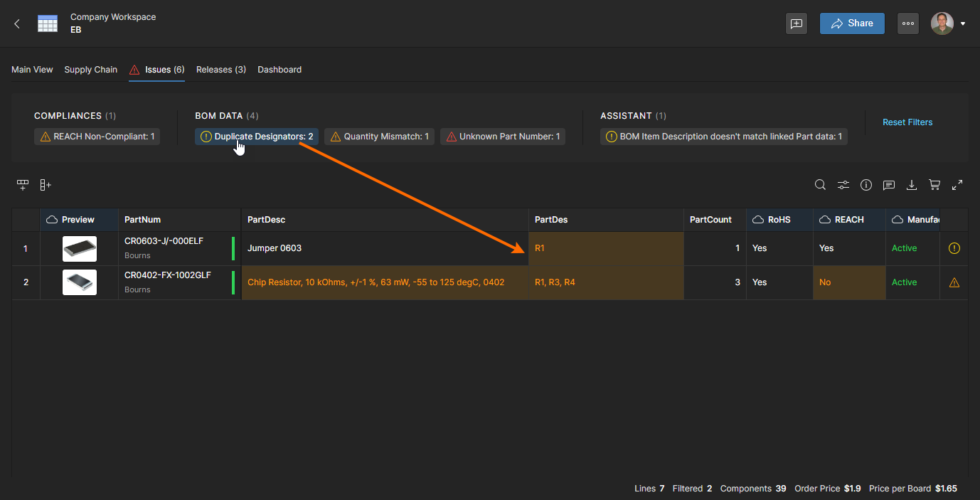Click the download icon

(911, 185)
